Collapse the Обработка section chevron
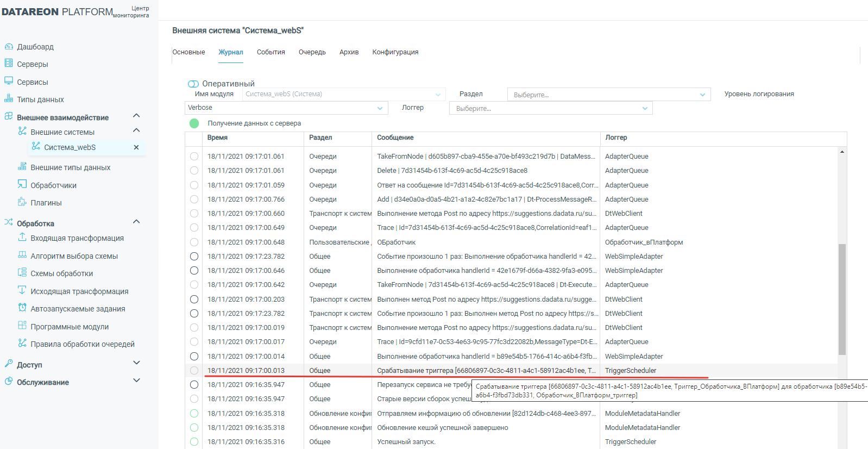Image resolution: width=868 pixels, height=449 pixels. 136,222
